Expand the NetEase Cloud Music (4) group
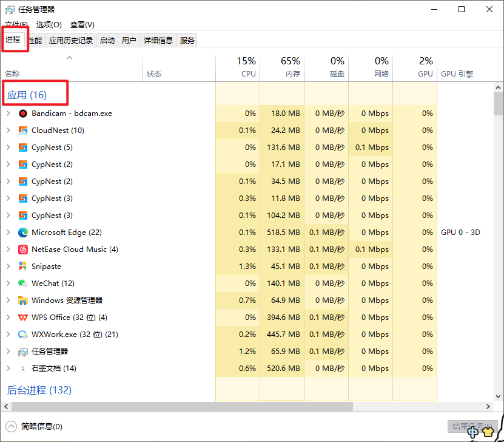Viewport: 504px width, 442px height. (8, 250)
